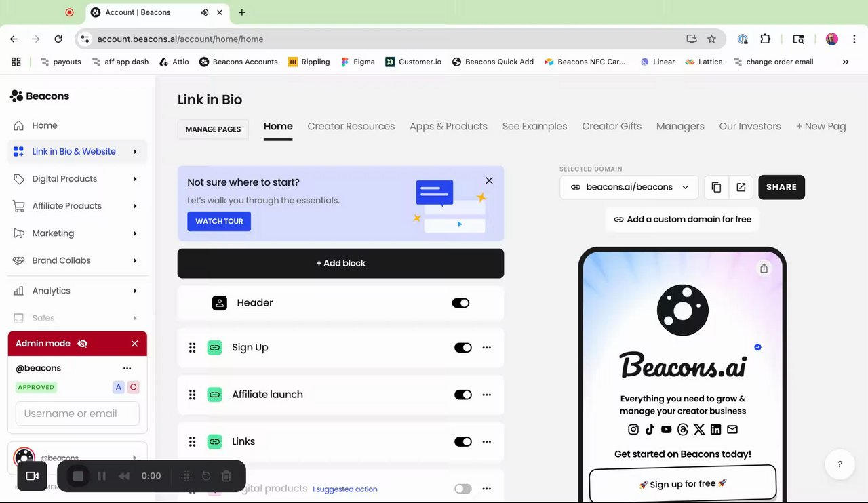Click LinkedIn icon in phone preview
This screenshot has height=503, width=868.
716,429
